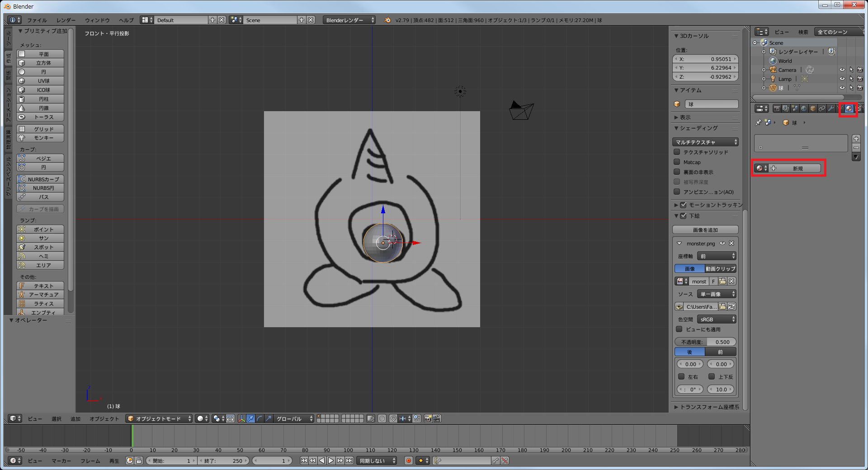This screenshot has width=868, height=470.
Task: Click the lock icon in timeline header
Action: coord(139,461)
